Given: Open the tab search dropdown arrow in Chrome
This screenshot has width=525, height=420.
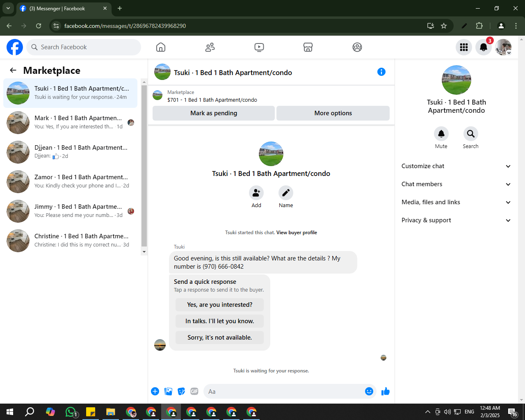Looking at the screenshot, I should pyautogui.click(x=8, y=8).
